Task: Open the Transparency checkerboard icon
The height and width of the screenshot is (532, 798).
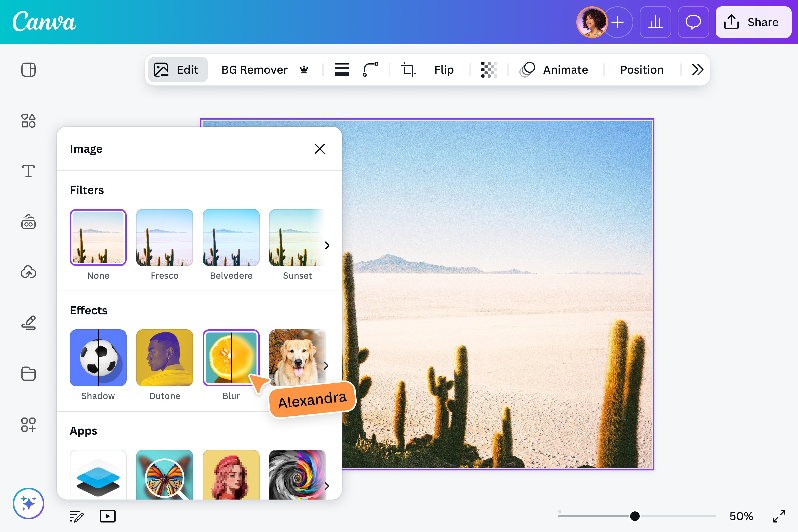Action: pyautogui.click(x=489, y=70)
